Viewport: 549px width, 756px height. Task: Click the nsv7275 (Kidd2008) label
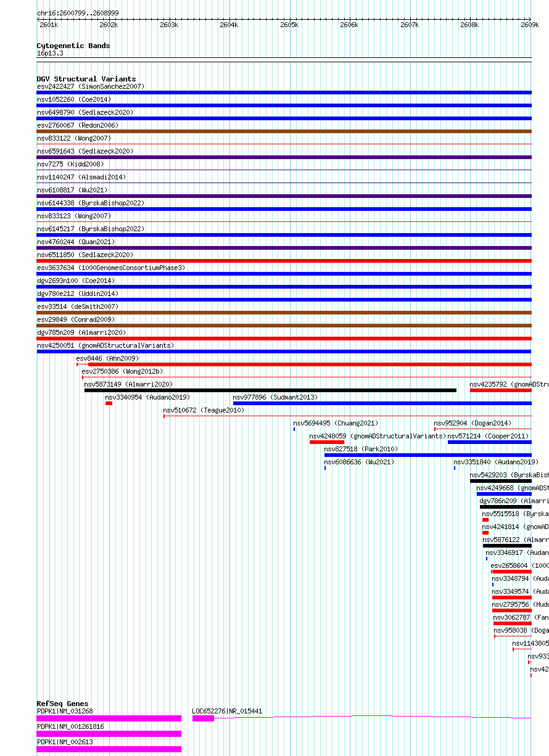(x=70, y=164)
